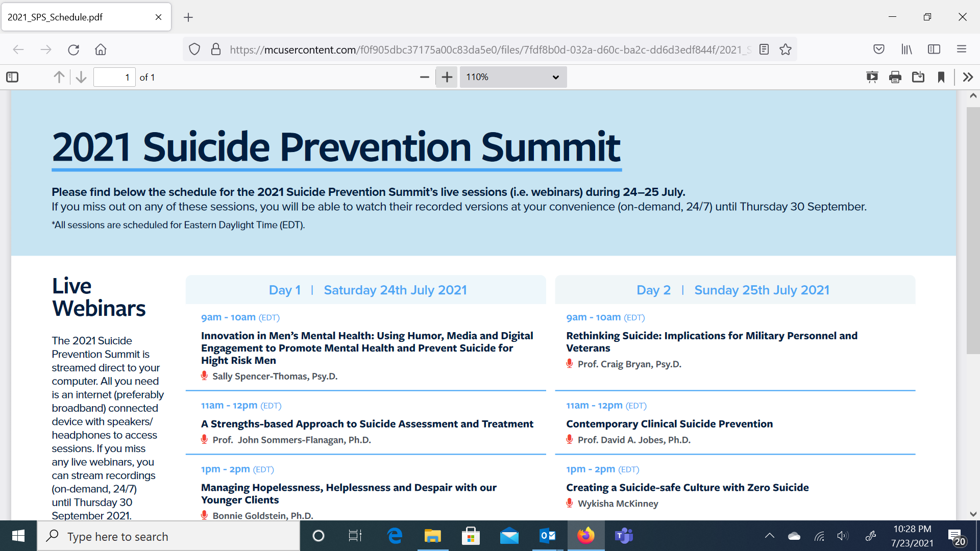Toggle the PDF viewer sidebar
This screenshot has height=551, width=980.
point(12,77)
